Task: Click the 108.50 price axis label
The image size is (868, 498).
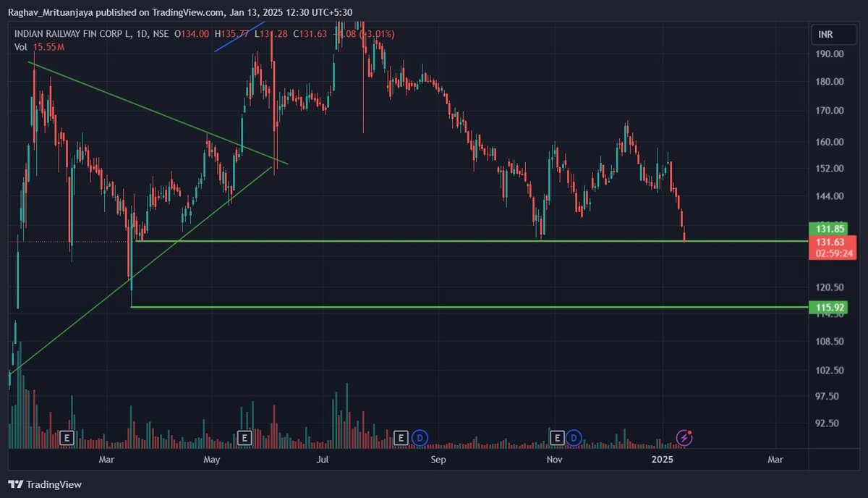Action: [x=829, y=342]
